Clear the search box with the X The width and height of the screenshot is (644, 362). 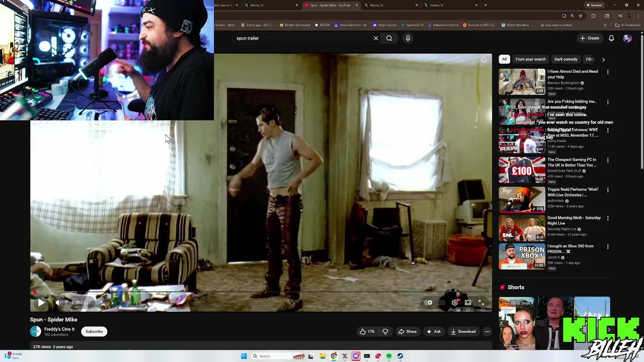tap(376, 38)
